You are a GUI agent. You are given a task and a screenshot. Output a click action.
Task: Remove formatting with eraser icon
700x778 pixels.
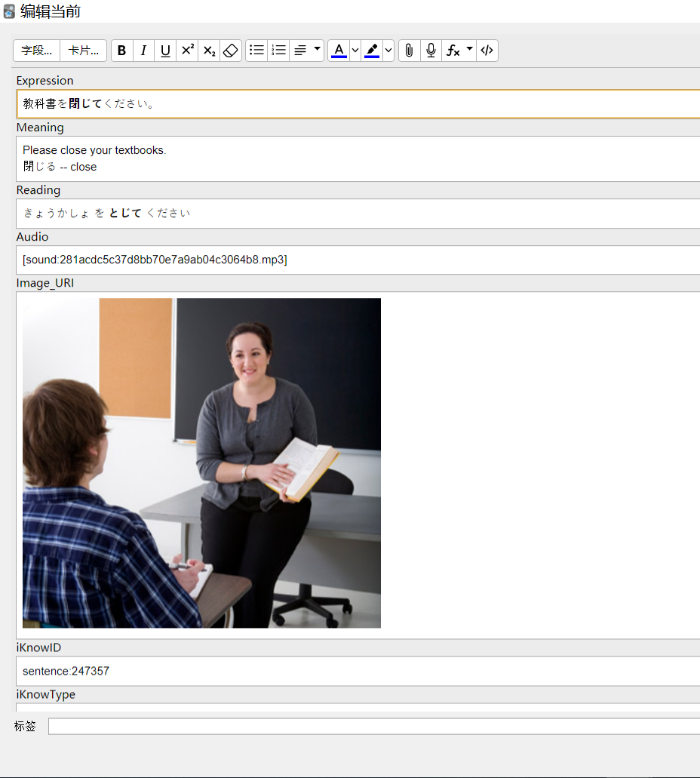[231, 51]
